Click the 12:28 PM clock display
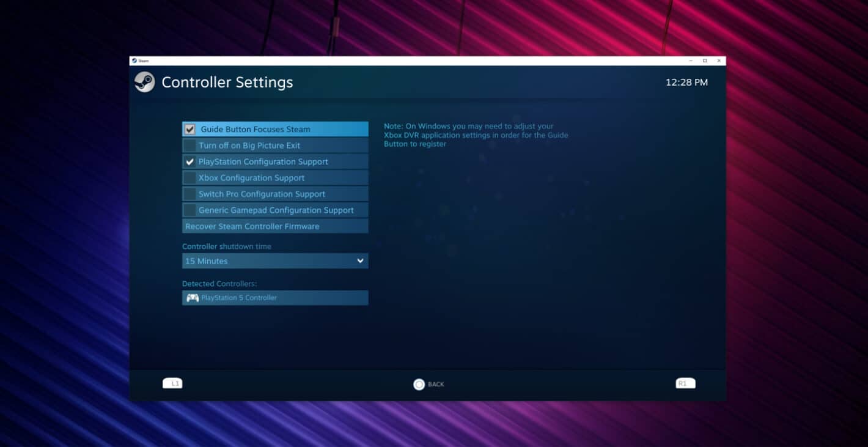868x447 pixels. click(x=686, y=82)
